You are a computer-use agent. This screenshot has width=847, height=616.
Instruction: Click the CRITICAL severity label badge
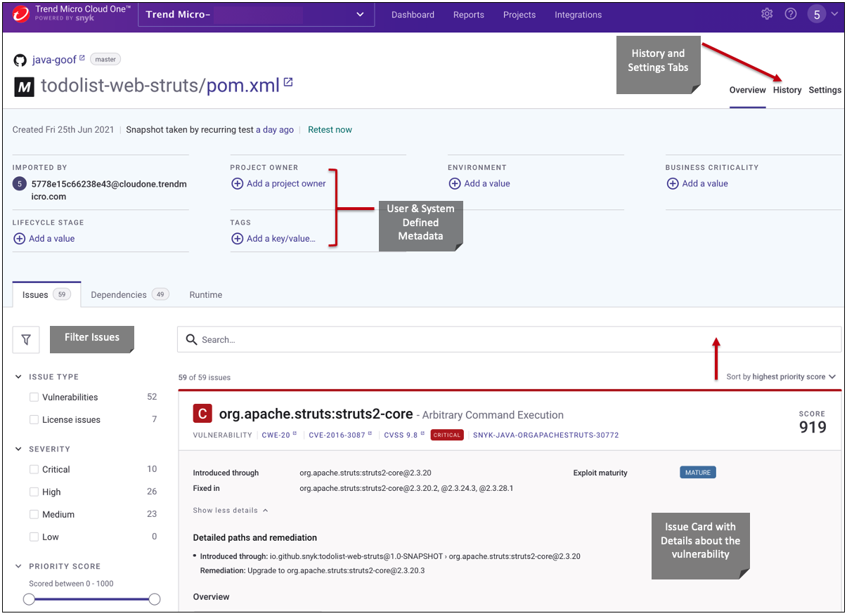click(447, 435)
